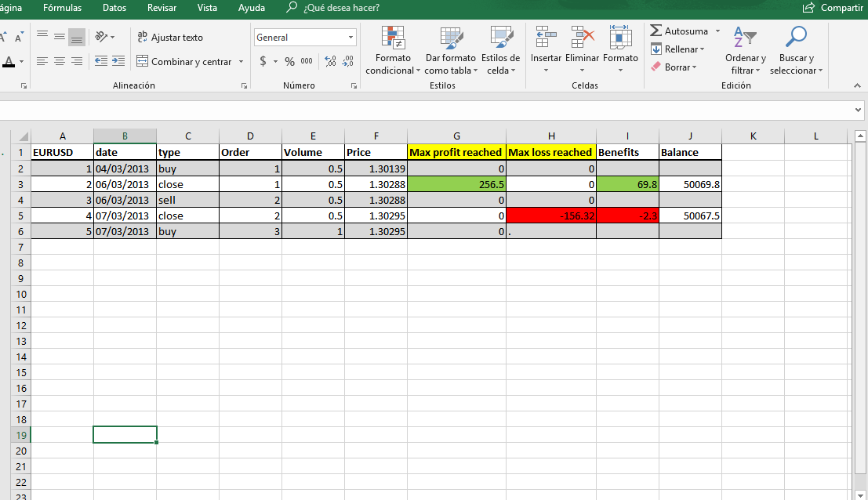Collapse the ribbon chevron
The image size is (868, 500).
click(857, 85)
